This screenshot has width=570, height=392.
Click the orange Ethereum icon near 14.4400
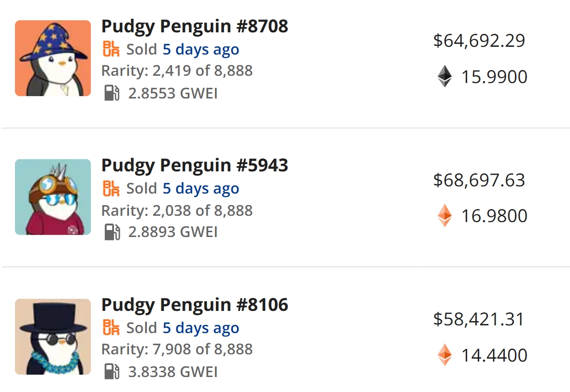pyautogui.click(x=444, y=355)
